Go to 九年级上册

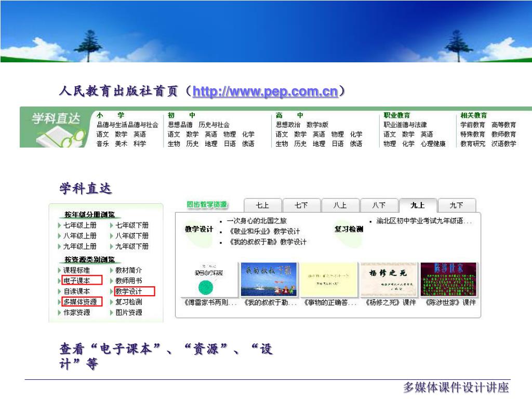(80, 246)
